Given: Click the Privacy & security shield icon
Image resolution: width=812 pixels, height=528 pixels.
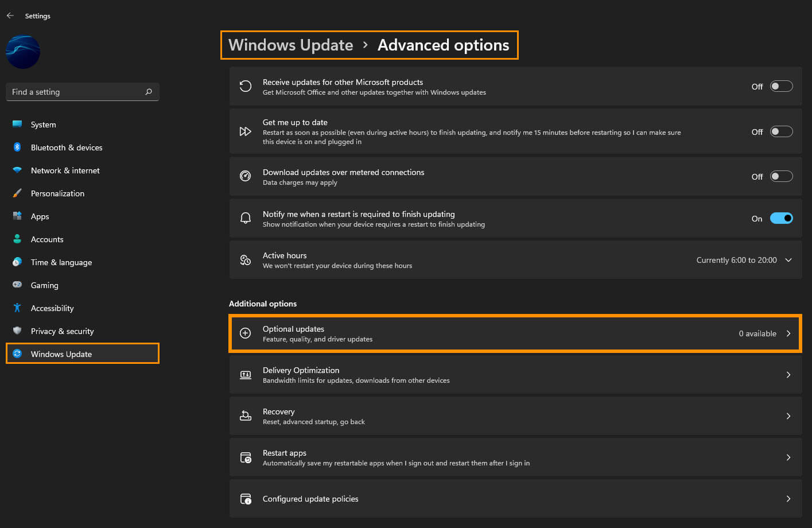Looking at the screenshot, I should [x=17, y=331].
